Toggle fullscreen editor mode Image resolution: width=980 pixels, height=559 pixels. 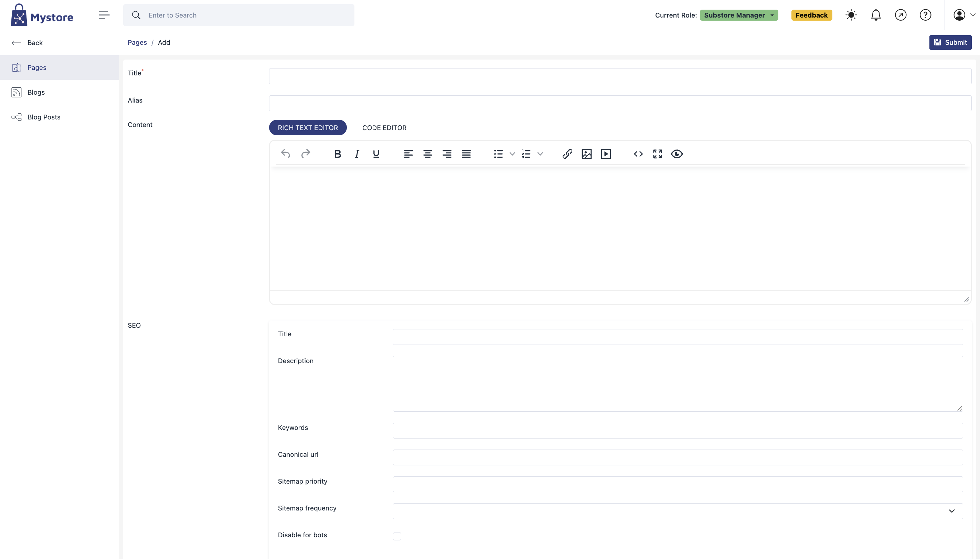658,154
